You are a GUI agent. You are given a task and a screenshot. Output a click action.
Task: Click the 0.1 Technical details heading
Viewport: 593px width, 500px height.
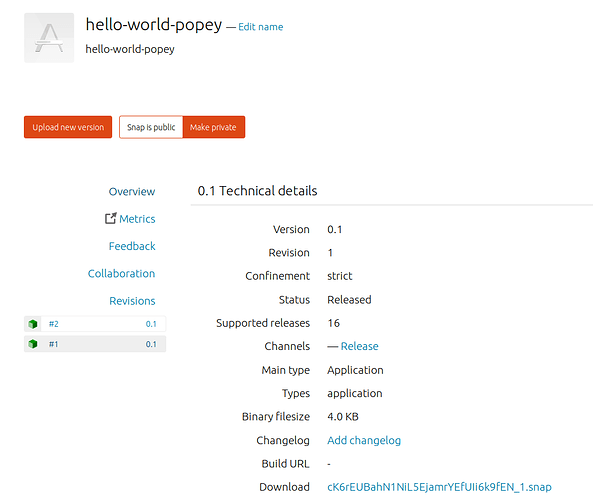257,191
